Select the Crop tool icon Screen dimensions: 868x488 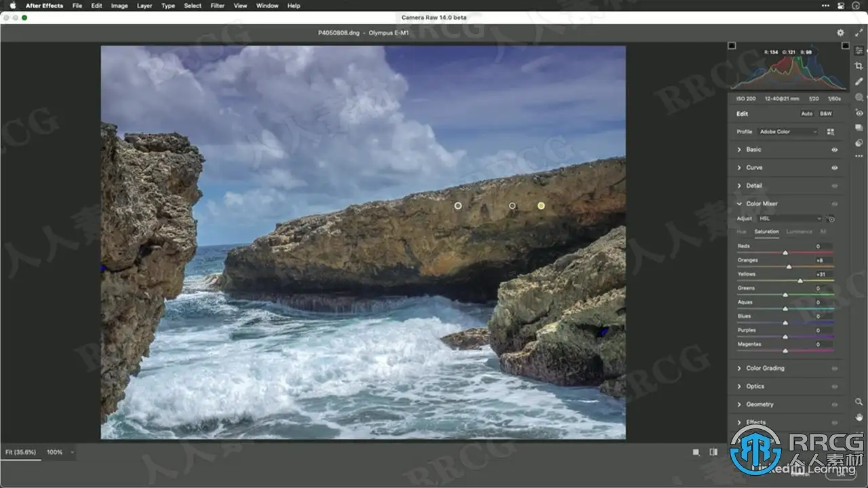(x=859, y=66)
